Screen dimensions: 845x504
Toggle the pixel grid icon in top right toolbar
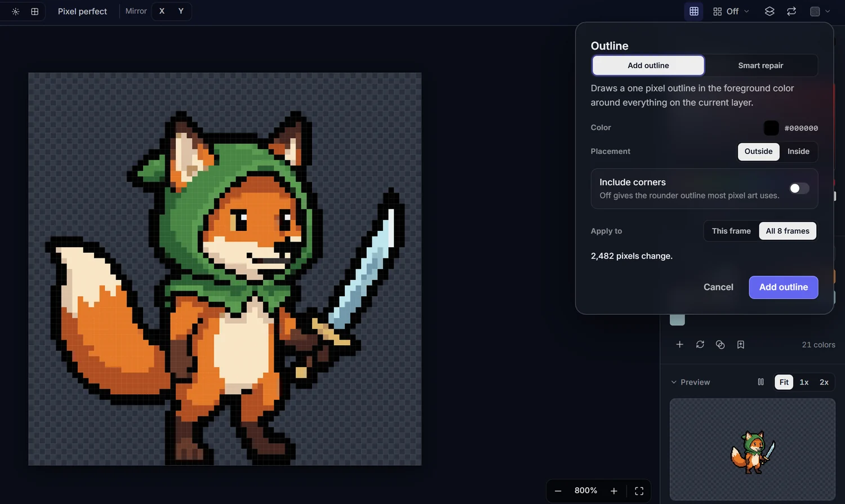[694, 11]
